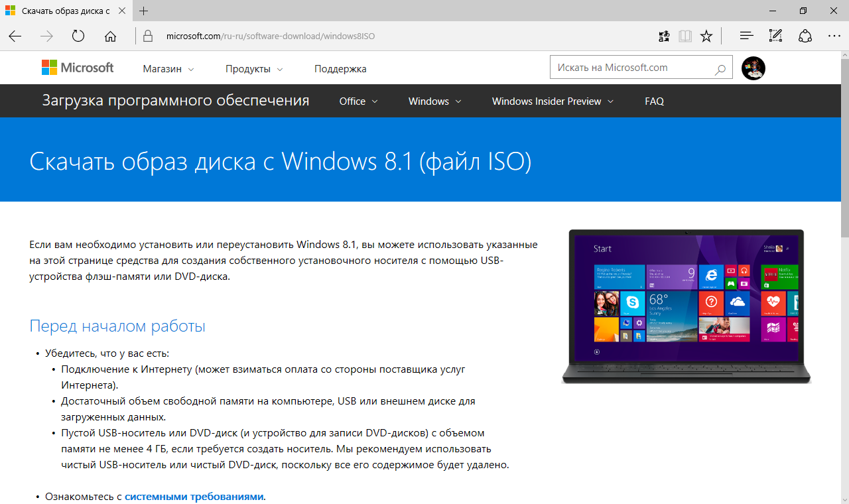
Task: Open the browser's more actions menu
Action: click(x=834, y=36)
